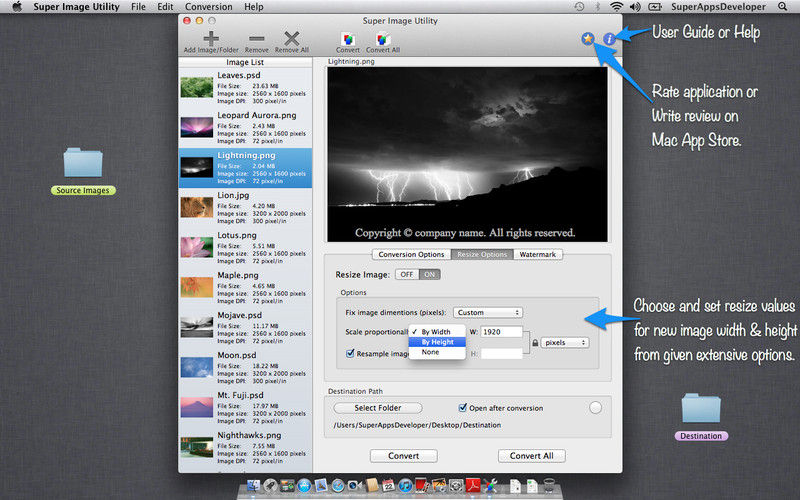Screen dimensions: 800x500
Task: Click the volume icon in the menu bar
Action: [635, 7]
